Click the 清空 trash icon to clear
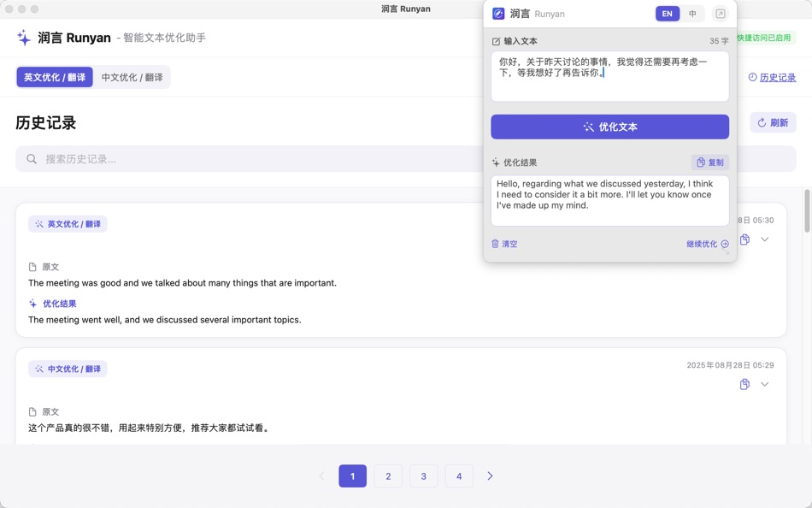Viewport: 812px width, 508px height. pos(496,244)
